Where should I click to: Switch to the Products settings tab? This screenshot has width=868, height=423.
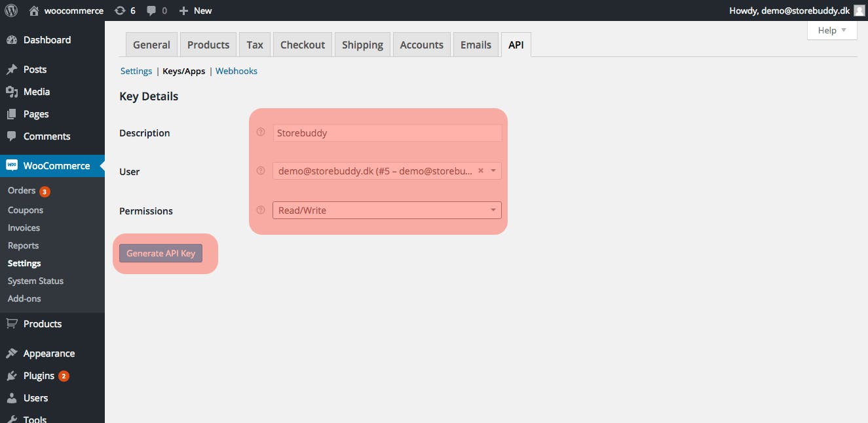point(208,45)
